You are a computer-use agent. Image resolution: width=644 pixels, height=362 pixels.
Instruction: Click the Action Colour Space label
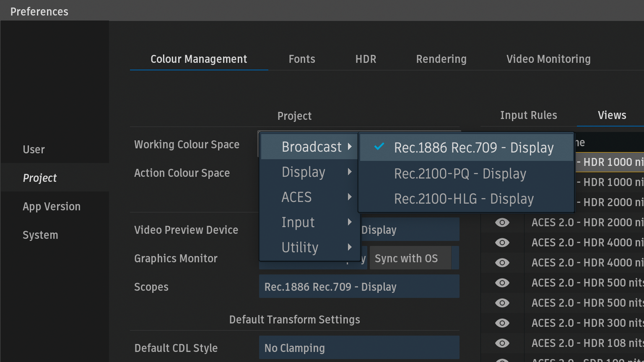tap(182, 173)
